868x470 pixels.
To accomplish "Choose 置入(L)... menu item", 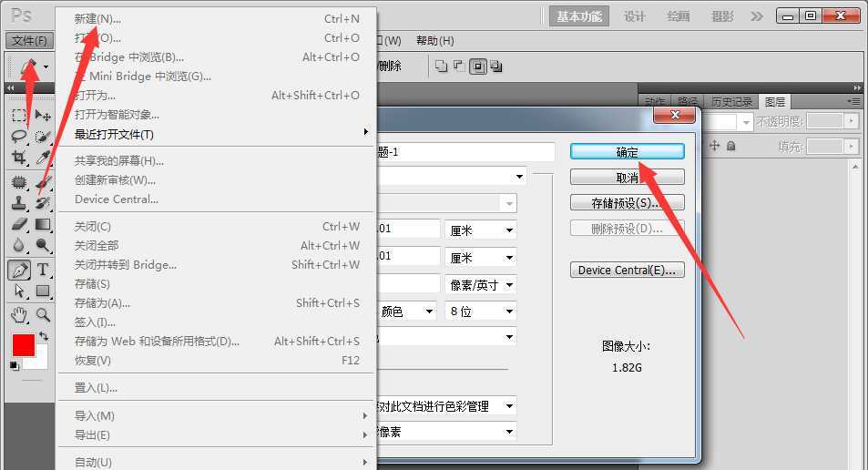I will 217,387.
